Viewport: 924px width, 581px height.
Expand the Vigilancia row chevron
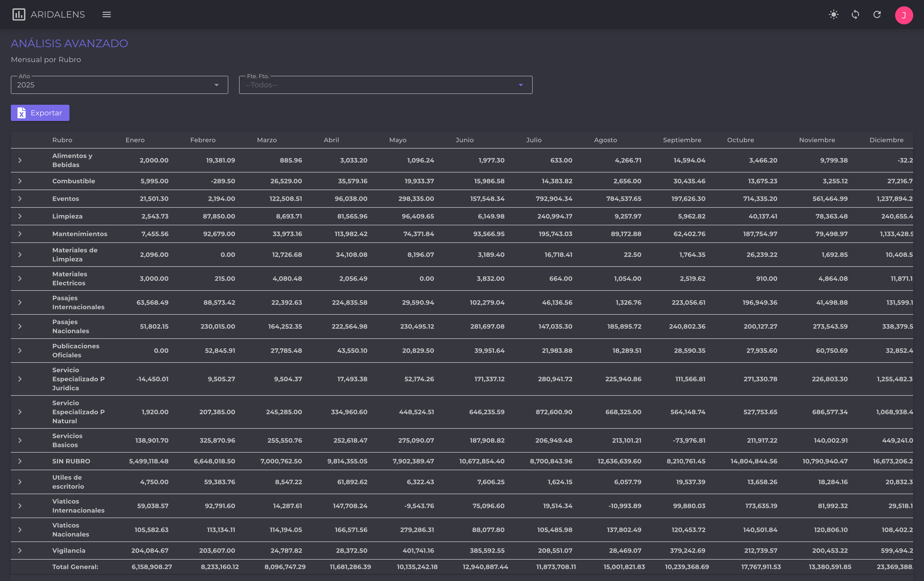pyautogui.click(x=20, y=550)
